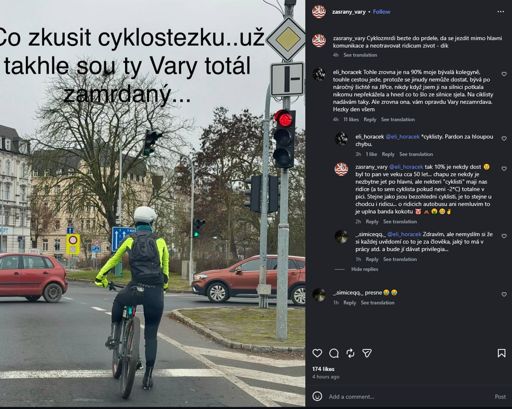See translation of the post caption
The image size is (512, 409).
coord(360,55)
